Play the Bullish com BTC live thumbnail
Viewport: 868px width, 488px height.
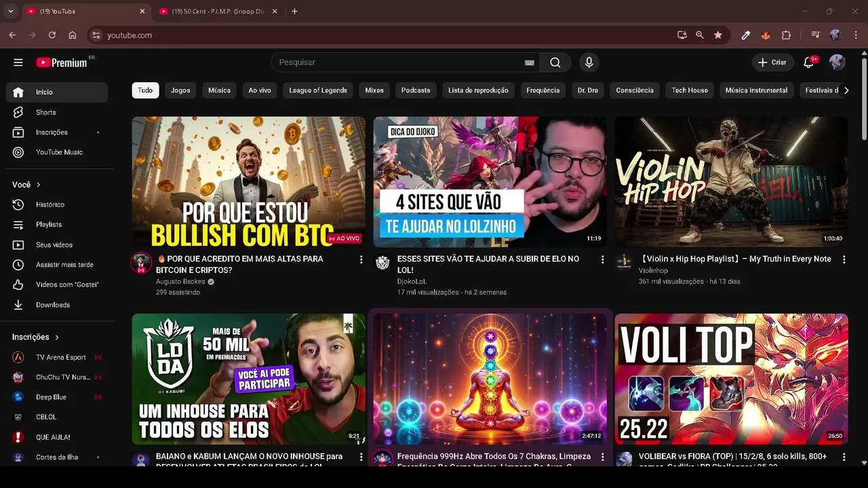click(248, 182)
